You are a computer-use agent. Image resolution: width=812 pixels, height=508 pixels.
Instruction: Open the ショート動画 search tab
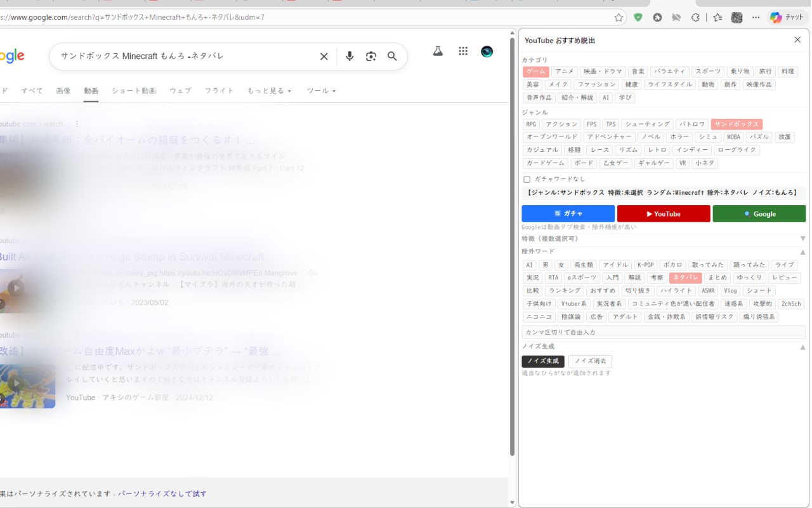[x=134, y=91]
